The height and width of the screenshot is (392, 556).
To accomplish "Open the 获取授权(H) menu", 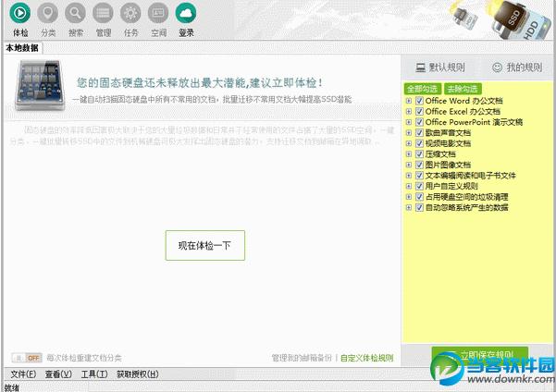I will [138, 374].
